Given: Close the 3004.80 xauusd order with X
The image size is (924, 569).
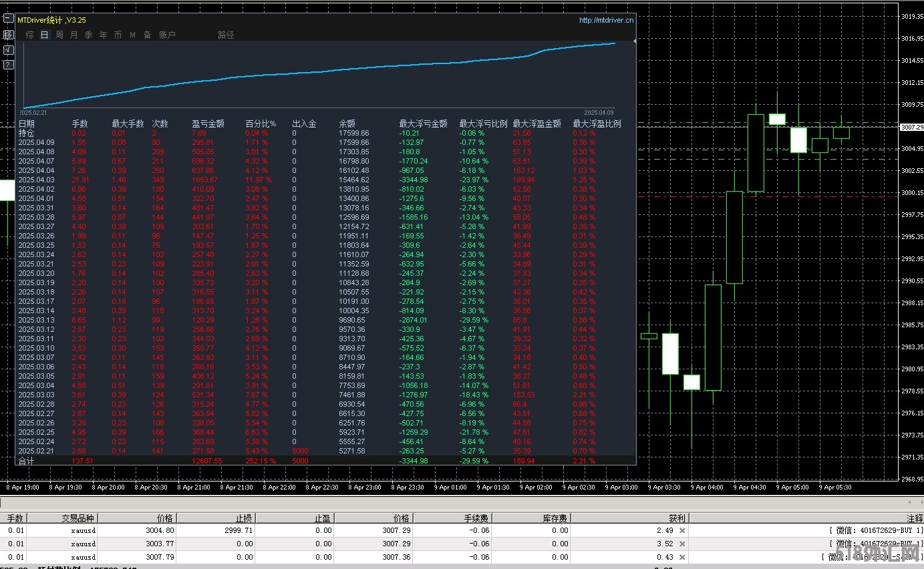Looking at the screenshot, I should (681, 530).
